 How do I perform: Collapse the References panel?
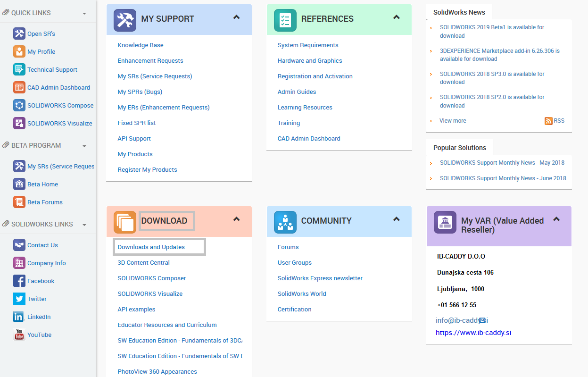pyautogui.click(x=397, y=17)
